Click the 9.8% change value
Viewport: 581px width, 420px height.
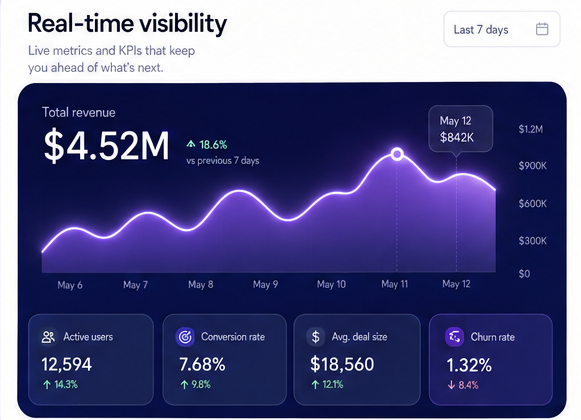[201, 384]
